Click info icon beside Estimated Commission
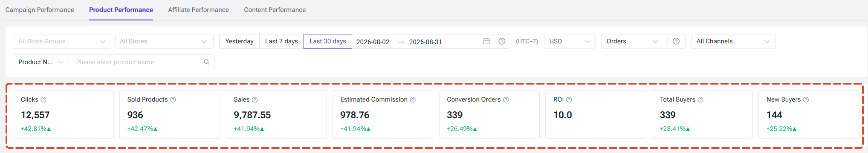This screenshot has width=868, height=153. tap(413, 100)
